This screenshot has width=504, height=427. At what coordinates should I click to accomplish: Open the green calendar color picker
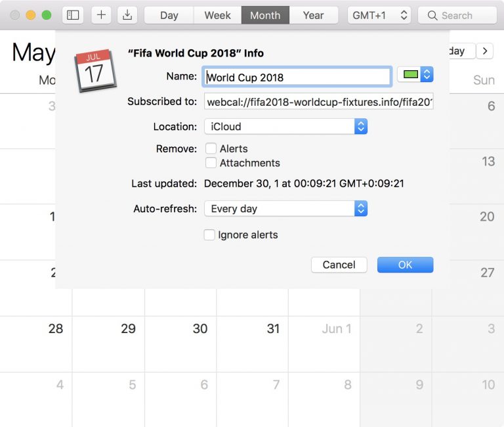(415, 75)
